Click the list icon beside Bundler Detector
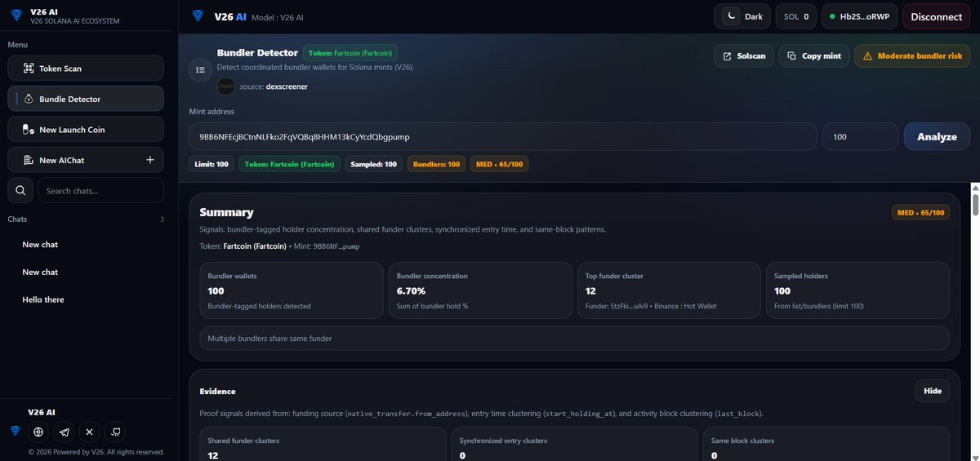This screenshot has height=461, width=980. [x=200, y=70]
